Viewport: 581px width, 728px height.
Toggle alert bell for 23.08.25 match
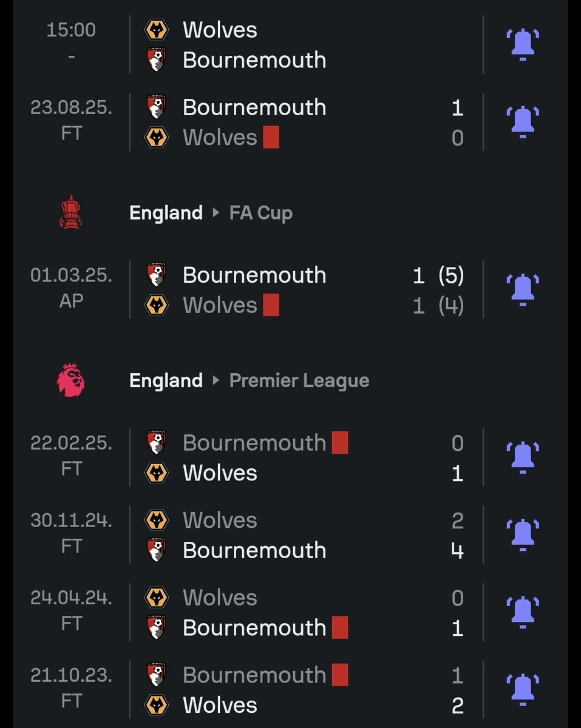point(523,122)
